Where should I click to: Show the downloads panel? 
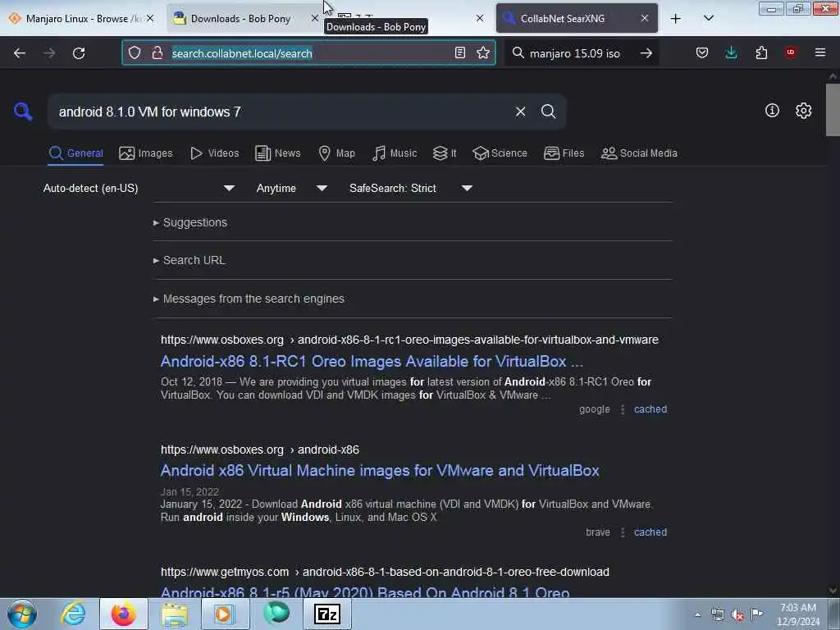click(731, 52)
